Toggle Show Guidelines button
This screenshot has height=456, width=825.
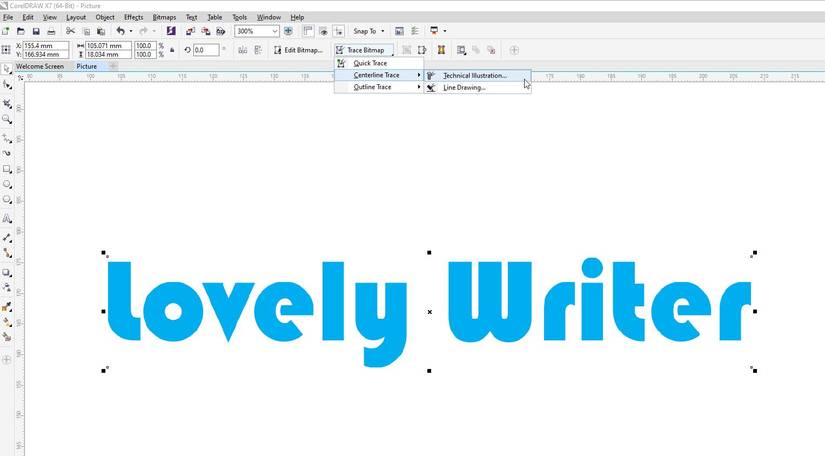tap(338, 31)
